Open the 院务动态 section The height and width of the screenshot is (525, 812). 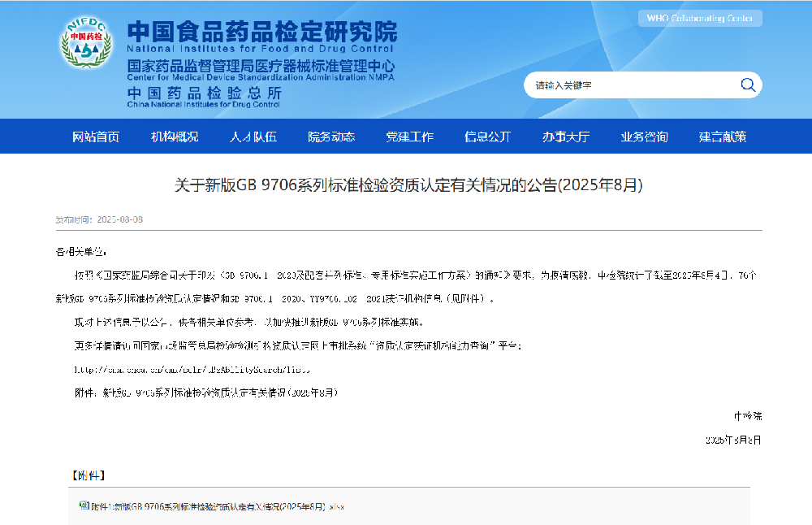click(331, 137)
